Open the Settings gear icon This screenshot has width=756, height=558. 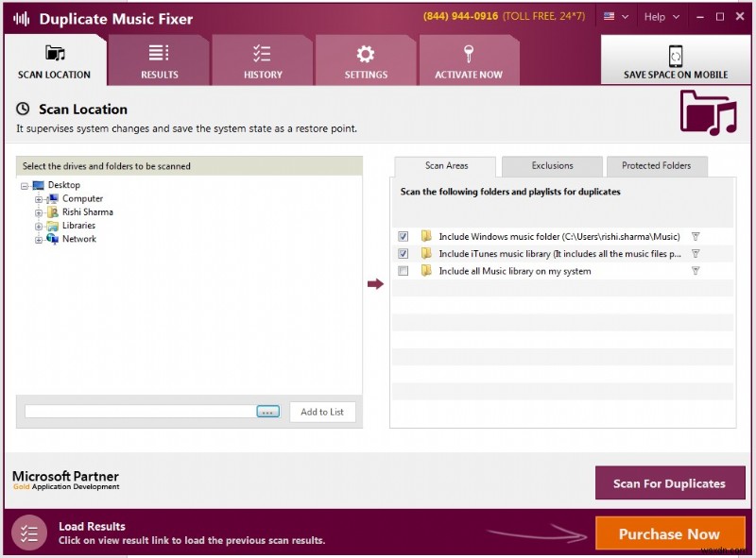coord(366,54)
